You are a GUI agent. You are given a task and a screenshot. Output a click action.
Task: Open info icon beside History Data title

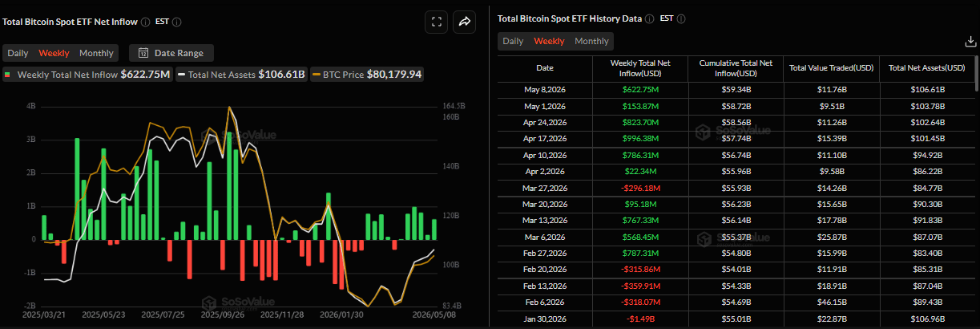pyautogui.click(x=649, y=18)
